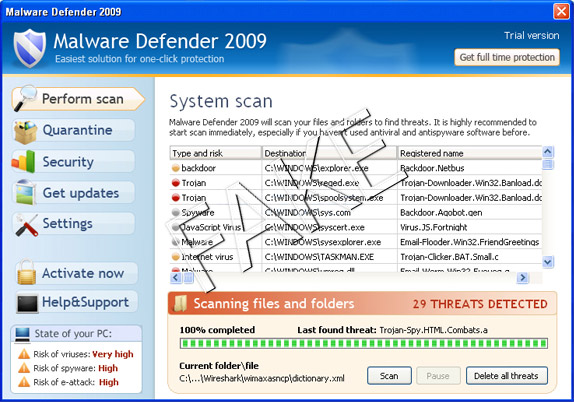Open the Perform scan menu item

pos(78,99)
